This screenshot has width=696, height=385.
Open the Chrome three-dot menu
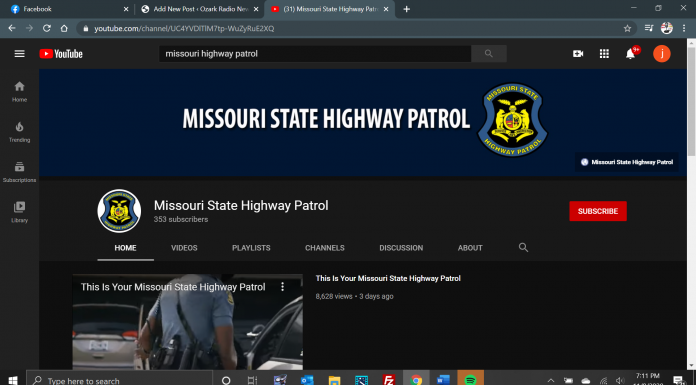click(x=684, y=28)
